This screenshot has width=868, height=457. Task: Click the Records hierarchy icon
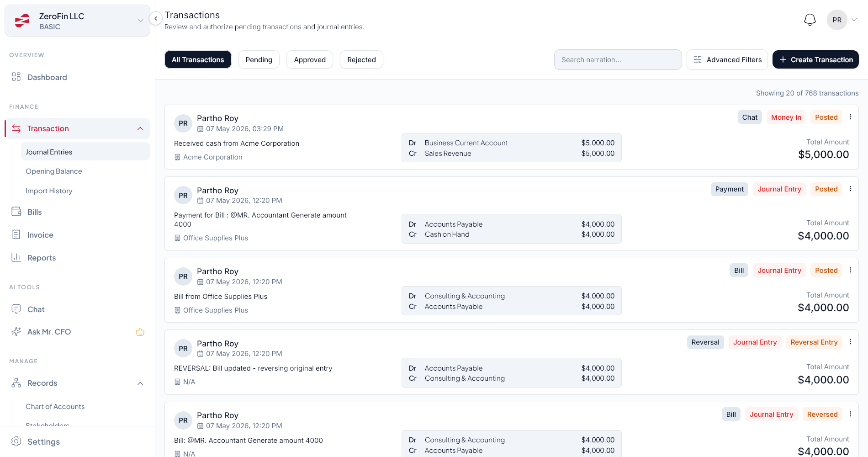pyautogui.click(x=16, y=383)
